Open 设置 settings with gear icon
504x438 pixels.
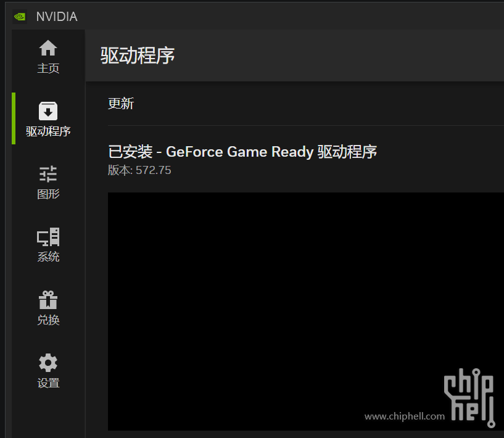click(48, 371)
